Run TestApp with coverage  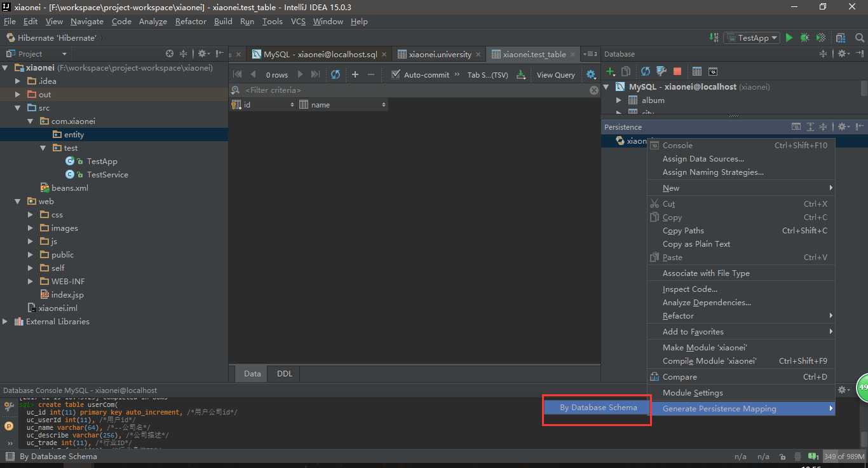pos(821,38)
